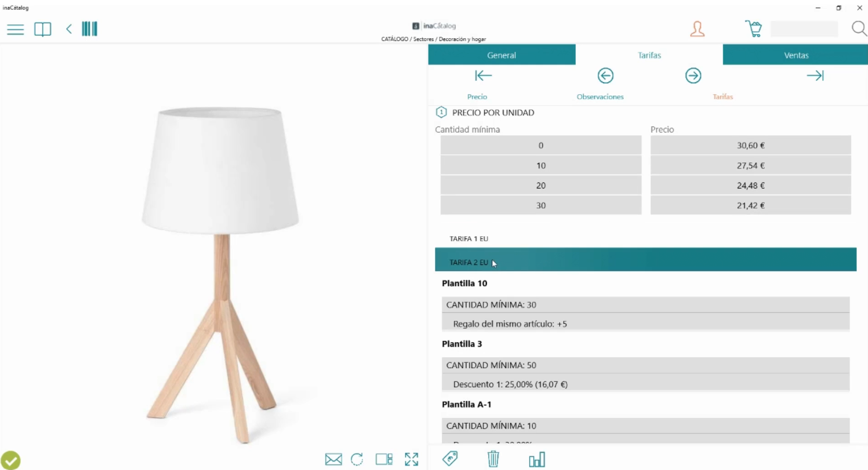Viewport: 868px width, 470px height.
Task: Open the catalog book view icon
Action: [43, 29]
